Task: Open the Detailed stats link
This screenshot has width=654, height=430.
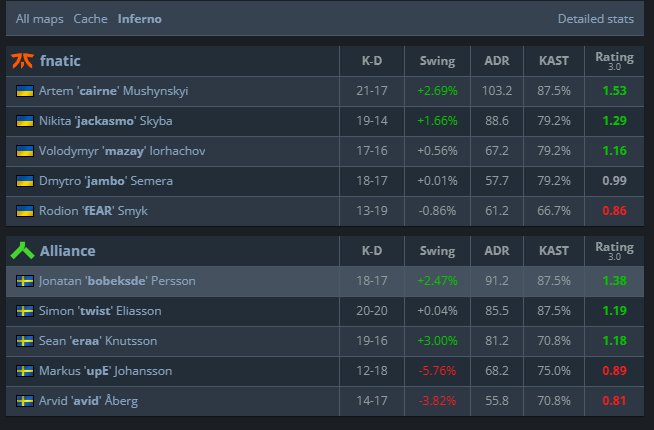Action: [596, 19]
